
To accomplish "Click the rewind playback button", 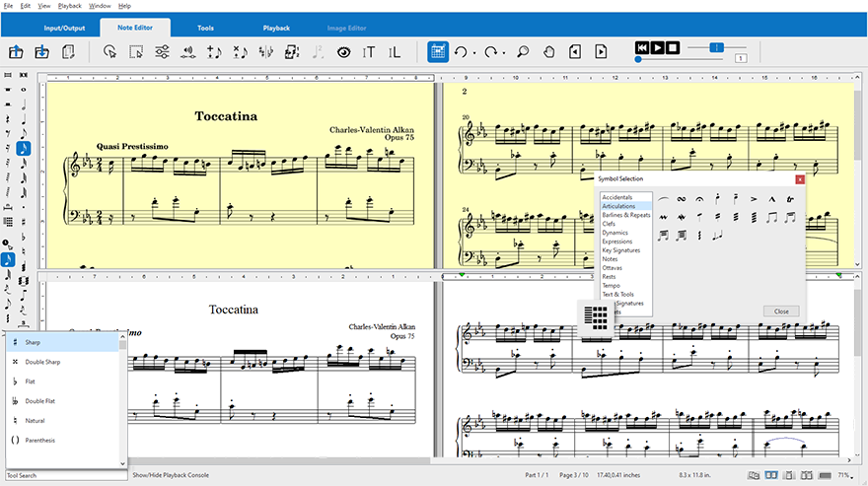I will point(641,47).
